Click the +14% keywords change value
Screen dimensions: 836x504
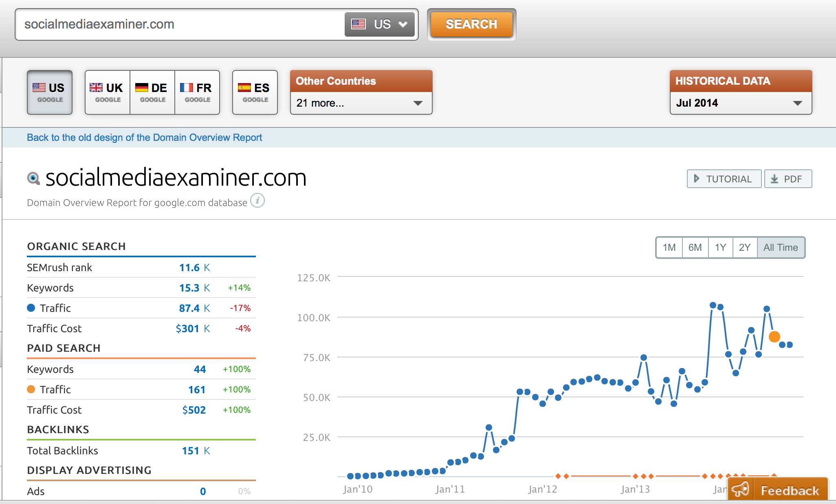click(239, 288)
